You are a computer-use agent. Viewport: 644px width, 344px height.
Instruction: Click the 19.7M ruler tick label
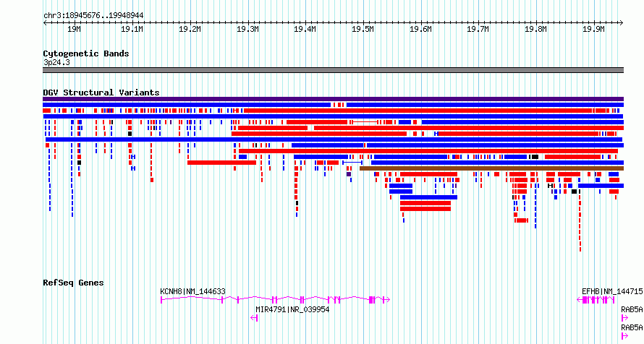click(x=478, y=29)
